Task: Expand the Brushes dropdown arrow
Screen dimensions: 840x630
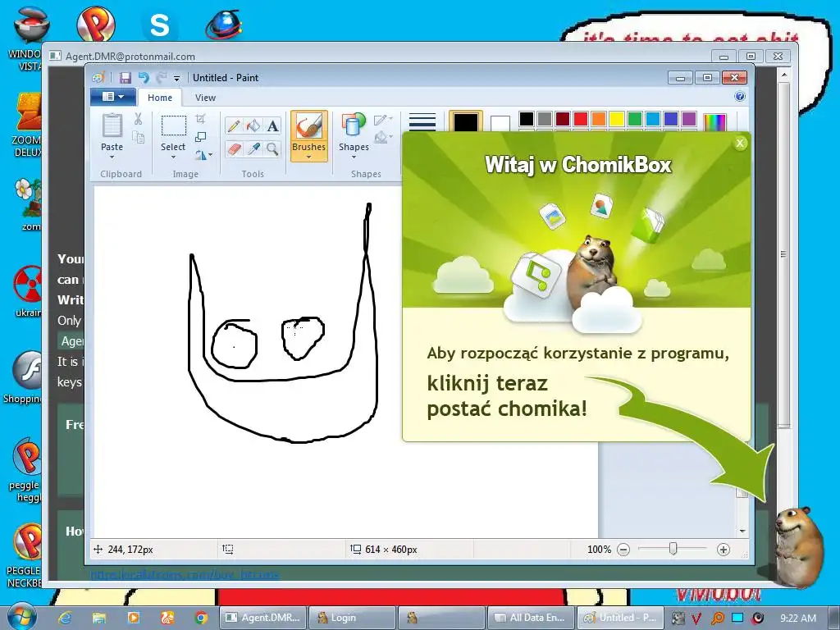Action: click(309, 157)
